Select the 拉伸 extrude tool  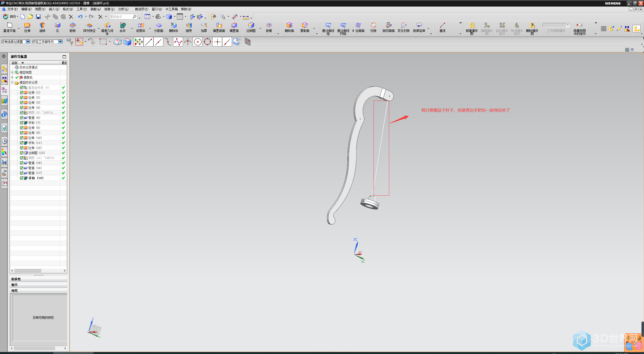pos(27,27)
